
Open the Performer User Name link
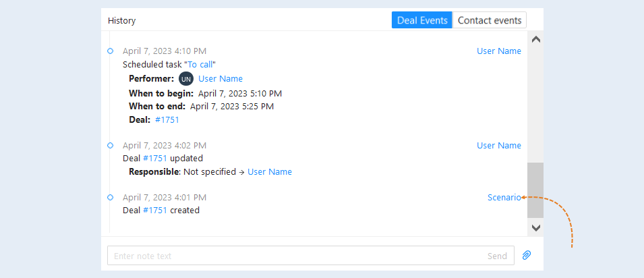pos(221,78)
